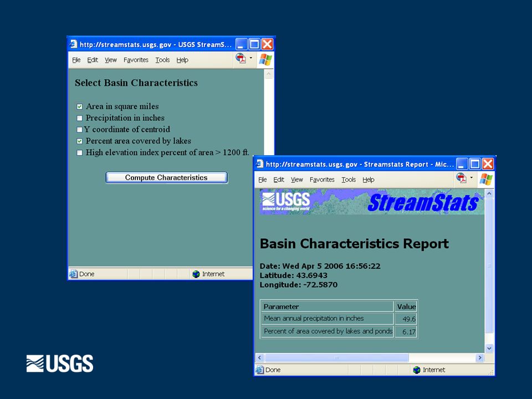532x399 pixels.
Task: Click USGS logo in StreamStats report banner
Action: point(286,202)
